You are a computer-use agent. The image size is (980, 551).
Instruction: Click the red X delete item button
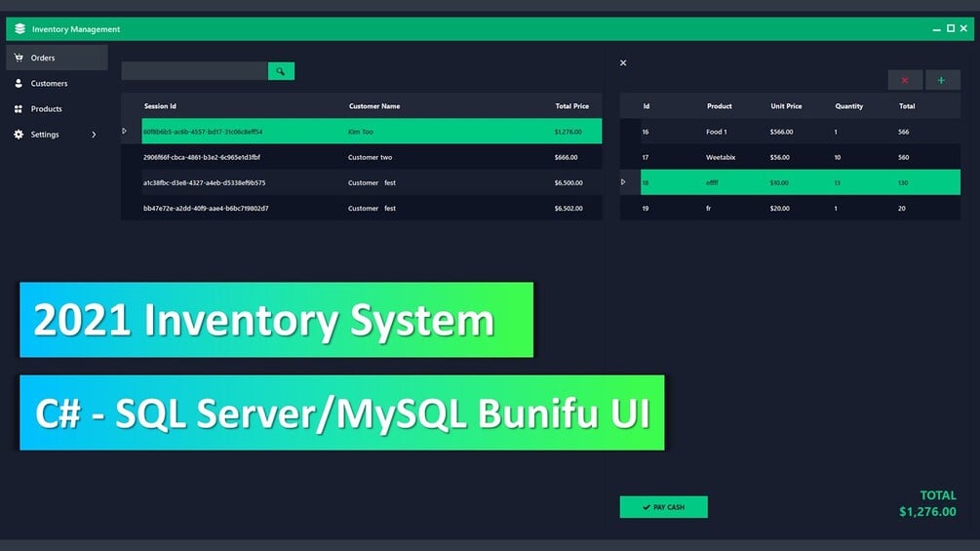(904, 80)
